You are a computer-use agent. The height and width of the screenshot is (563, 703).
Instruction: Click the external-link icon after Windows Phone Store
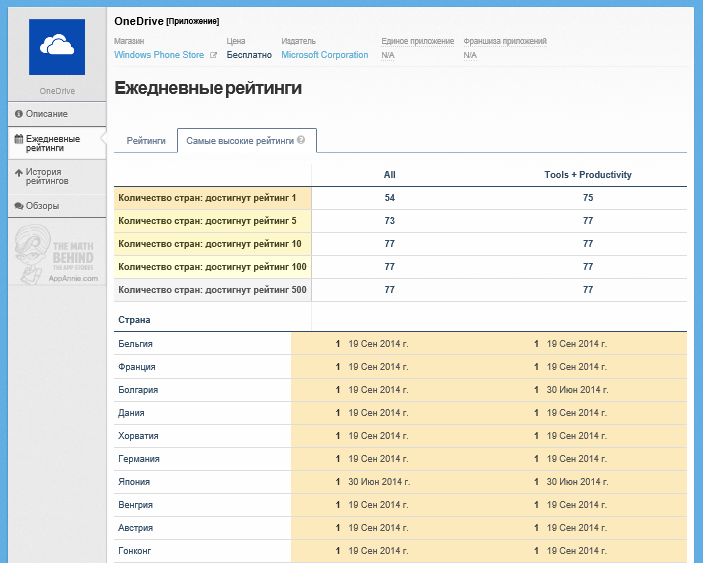coord(213,55)
